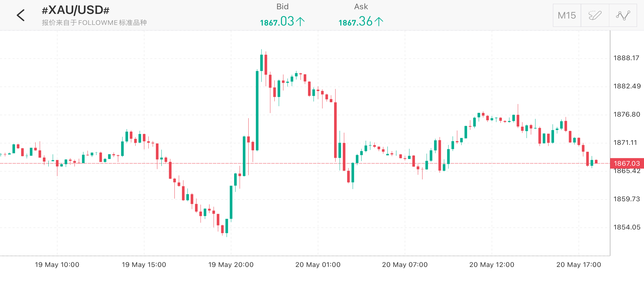
Task: Click the 1876.80 price axis label
Action: coord(627,114)
